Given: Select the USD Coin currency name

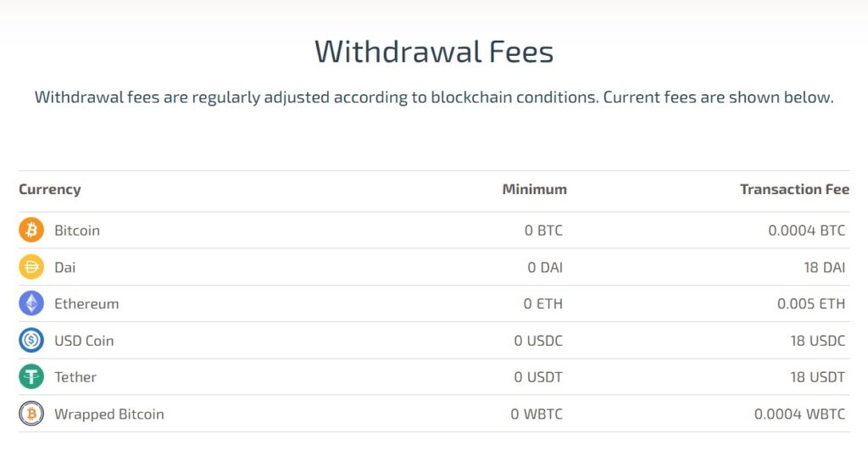Looking at the screenshot, I should pyautogui.click(x=84, y=341).
